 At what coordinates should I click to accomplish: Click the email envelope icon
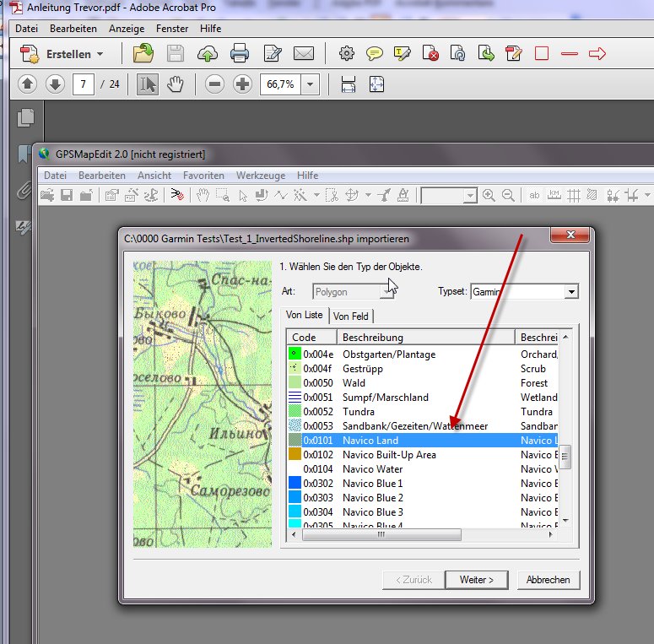(x=304, y=54)
